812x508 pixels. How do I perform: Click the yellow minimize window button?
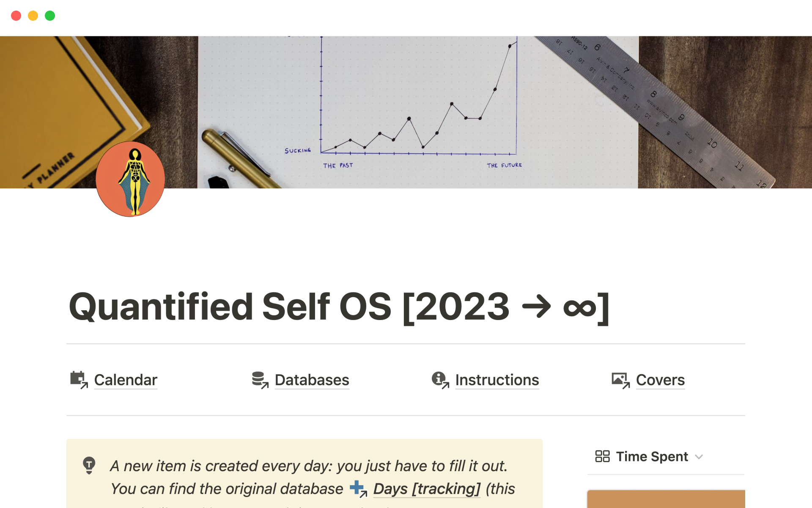point(33,16)
